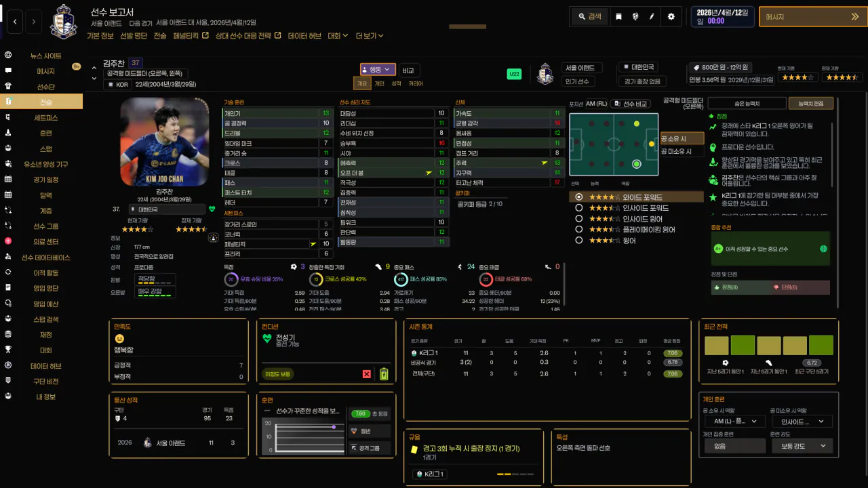
Task: Click the 검색 search button
Action: click(x=589, y=16)
